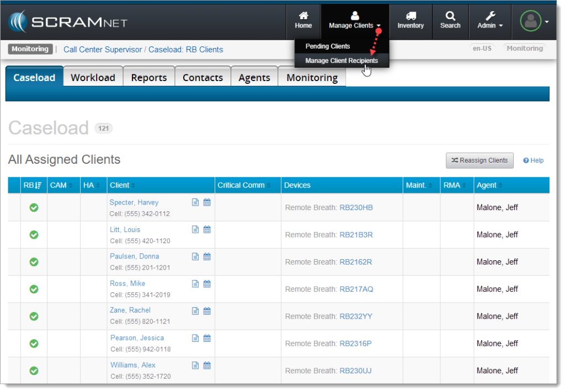565x392 pixels.
Task: Click green RB status check for Paulsen, Donna
Action: pyautogui.click(x=34, y=262)
